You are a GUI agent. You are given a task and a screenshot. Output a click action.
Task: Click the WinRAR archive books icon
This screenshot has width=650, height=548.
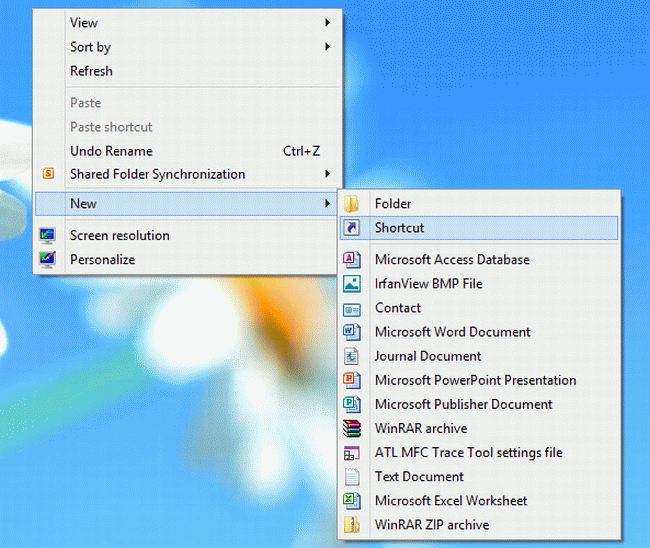[x=352, y=428]
